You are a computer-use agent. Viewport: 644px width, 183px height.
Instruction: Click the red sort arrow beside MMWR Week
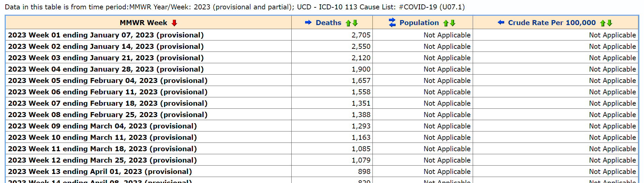click(x=174, y=23)
